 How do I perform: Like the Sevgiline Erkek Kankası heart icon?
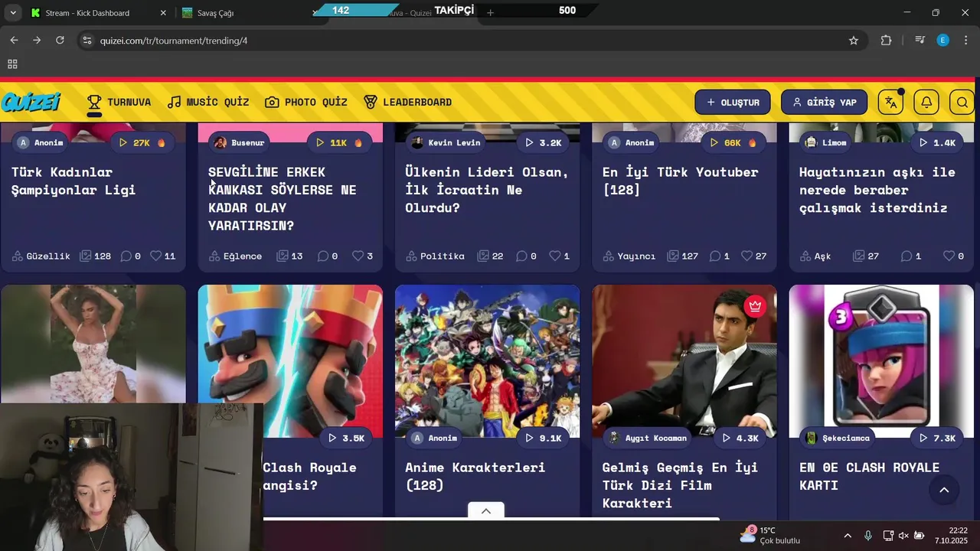(358, 256)
